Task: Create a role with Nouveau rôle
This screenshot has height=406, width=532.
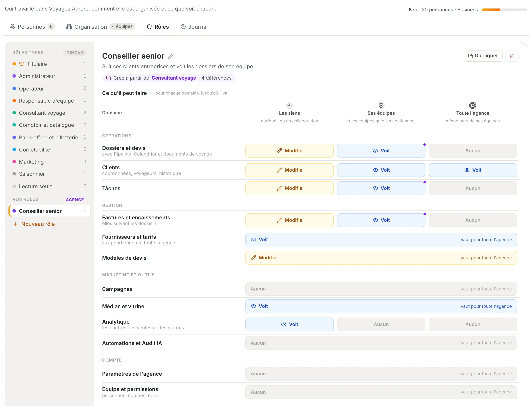Action: 34,224
